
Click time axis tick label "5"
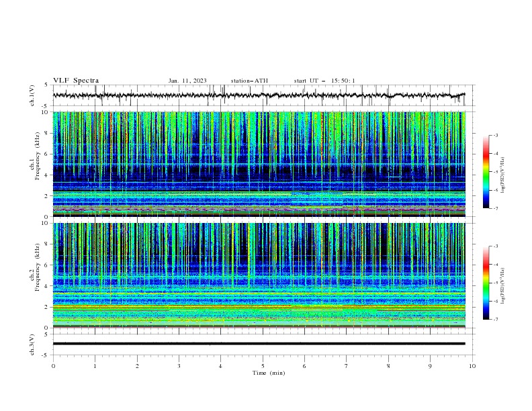point(263,366)
